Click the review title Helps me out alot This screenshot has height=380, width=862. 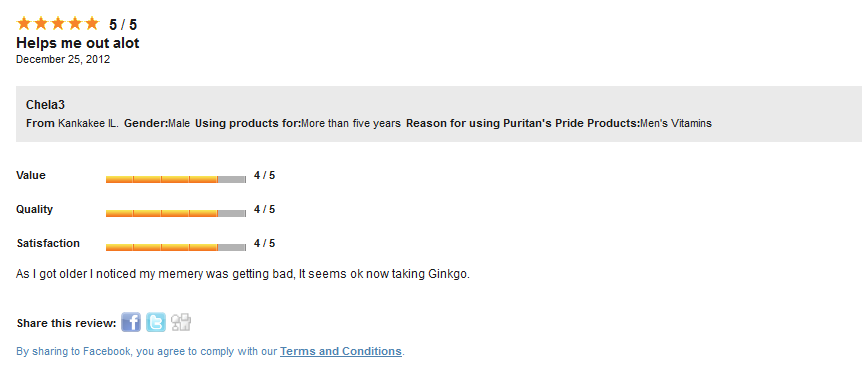point(78,43)
